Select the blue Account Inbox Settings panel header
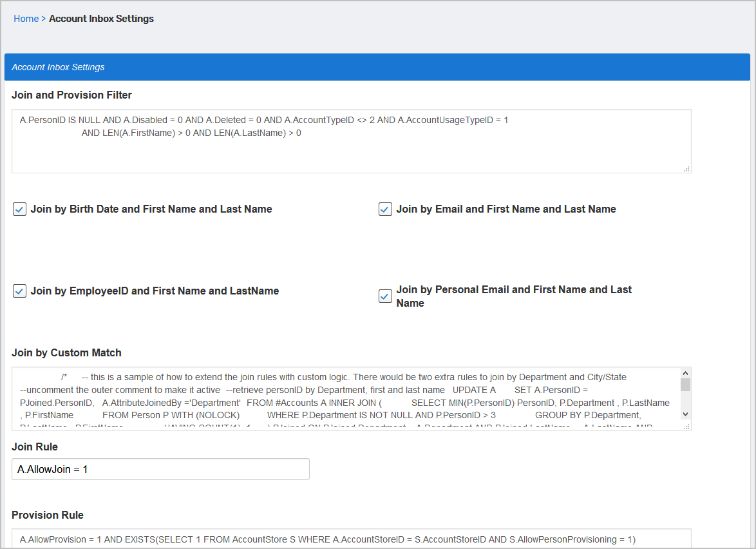The width and height of the screenshot is (756, 549). point(377,67)
